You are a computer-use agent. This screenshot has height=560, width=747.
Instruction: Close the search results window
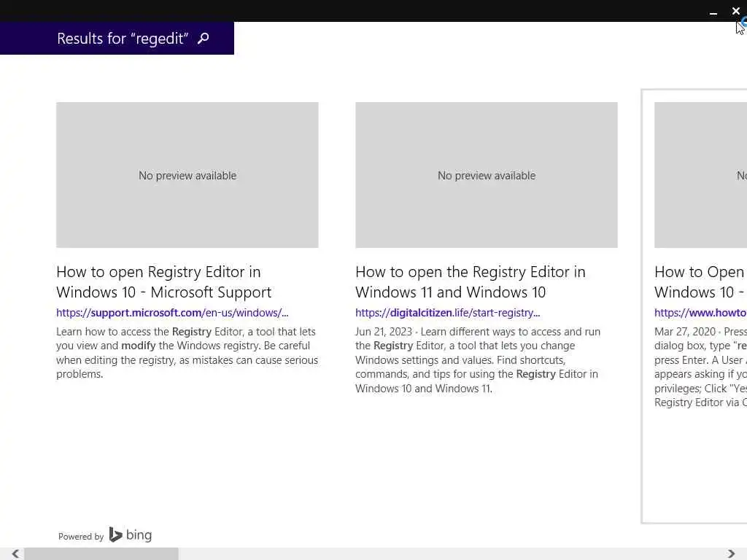pyautogui.click(x=735, y=12)
